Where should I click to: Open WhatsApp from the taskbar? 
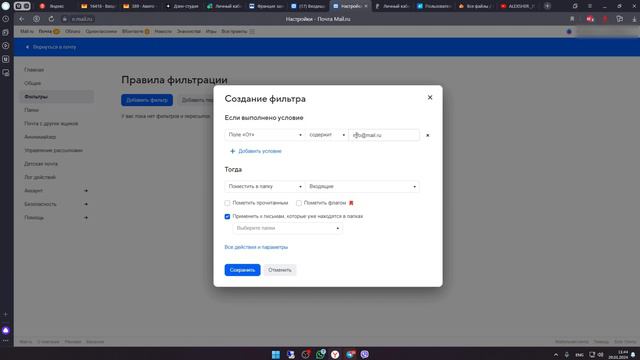click(x=320, y=354)
